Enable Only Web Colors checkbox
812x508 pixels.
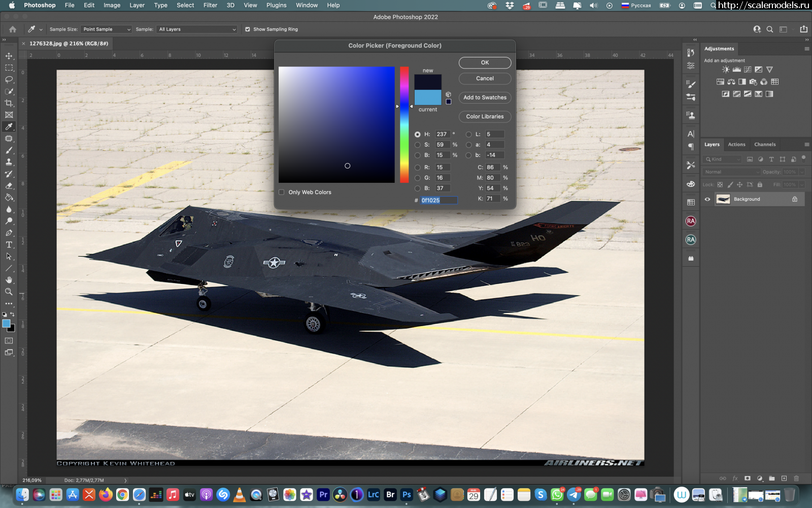click(x=281, y=192)
